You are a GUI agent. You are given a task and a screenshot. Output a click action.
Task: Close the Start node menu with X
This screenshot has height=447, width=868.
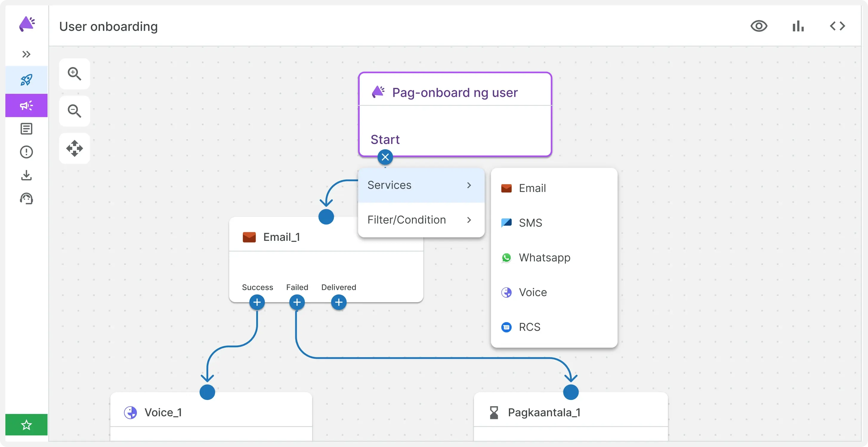coord(385,157)
